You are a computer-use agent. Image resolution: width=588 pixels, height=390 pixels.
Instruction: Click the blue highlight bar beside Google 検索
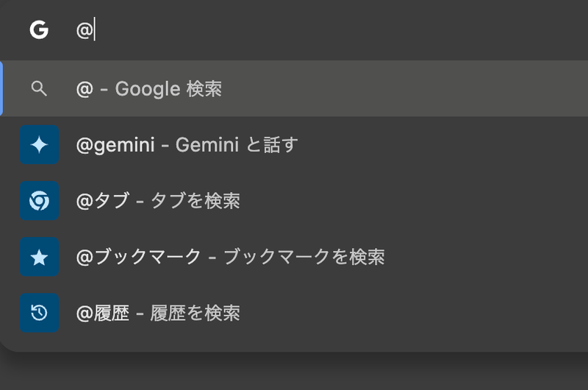(1, 89)
